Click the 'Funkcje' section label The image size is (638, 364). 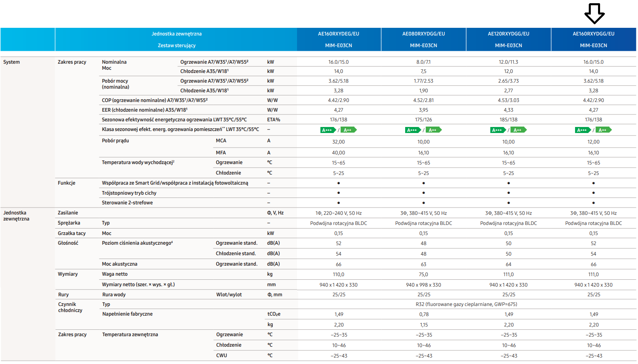(x=67, y=183)
